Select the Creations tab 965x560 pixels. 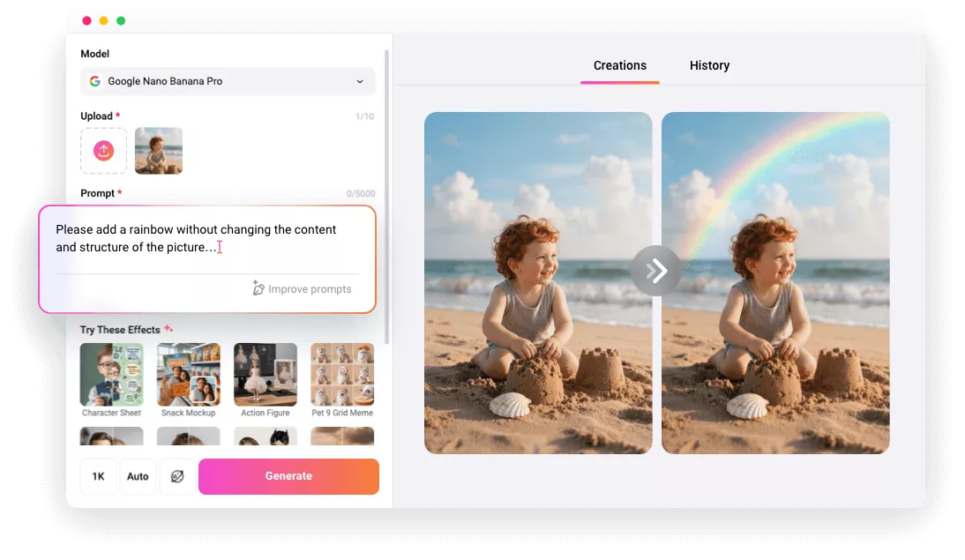619,65
